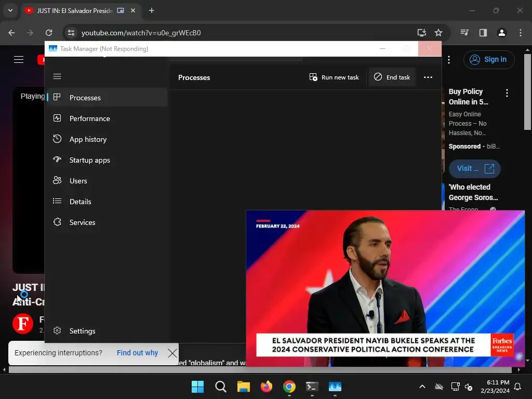Click Find out why link
This screenshot has height=399, width=532.
[137, 353]
